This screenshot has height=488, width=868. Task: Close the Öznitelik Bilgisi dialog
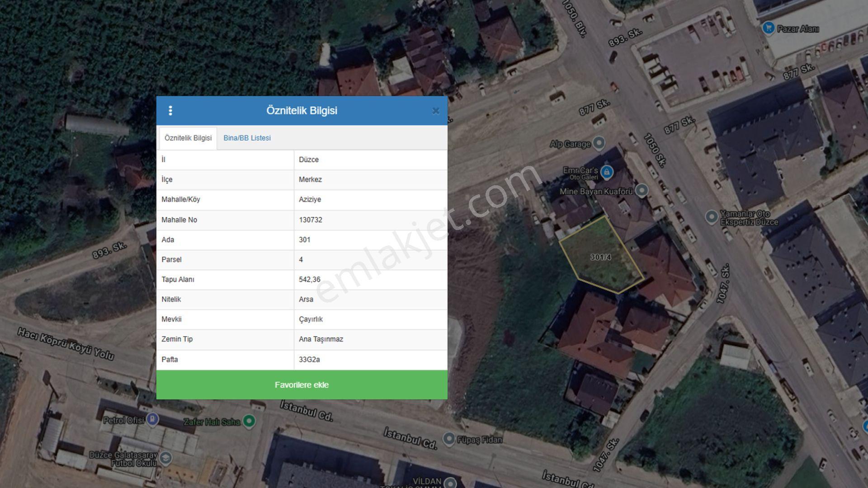pos(436,111)
